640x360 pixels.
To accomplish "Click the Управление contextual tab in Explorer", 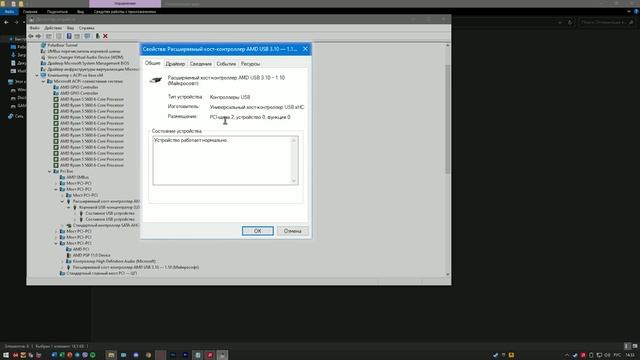I will point(125,3).
